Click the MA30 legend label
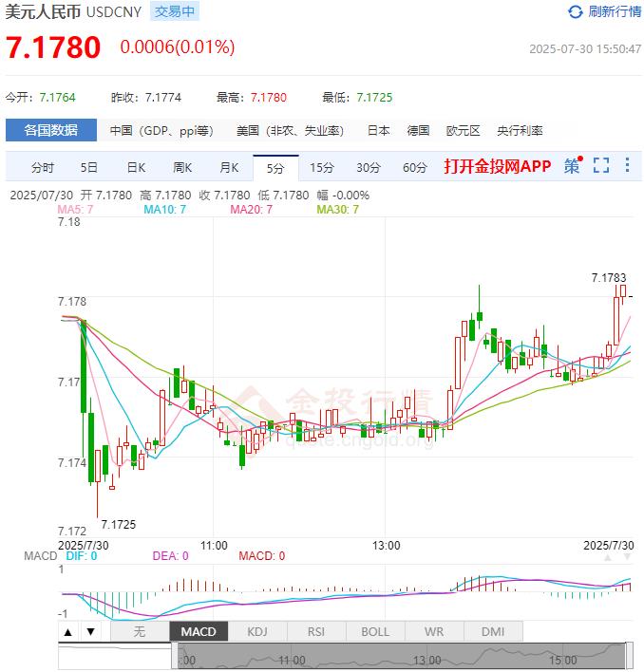The height and width of the screenshot is (672, 644). 338,210
